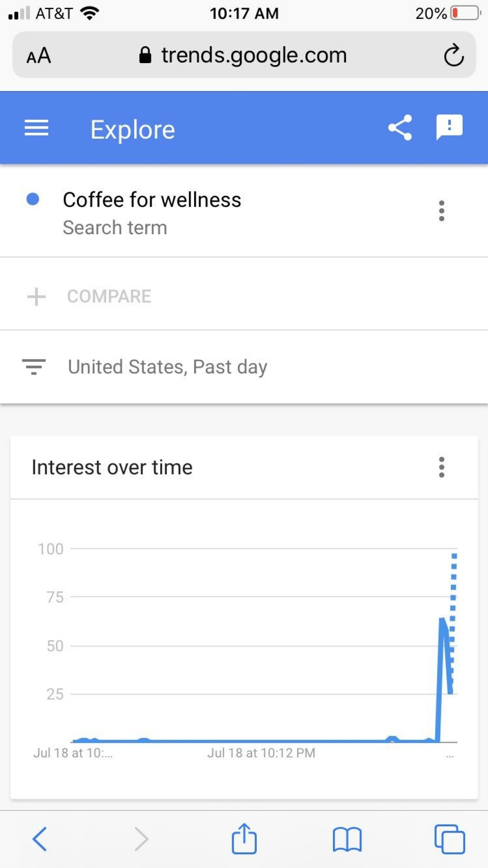Screen dimensions: 488x868
Task: Open Safari share sheet icon
Action: pos(244,838)
